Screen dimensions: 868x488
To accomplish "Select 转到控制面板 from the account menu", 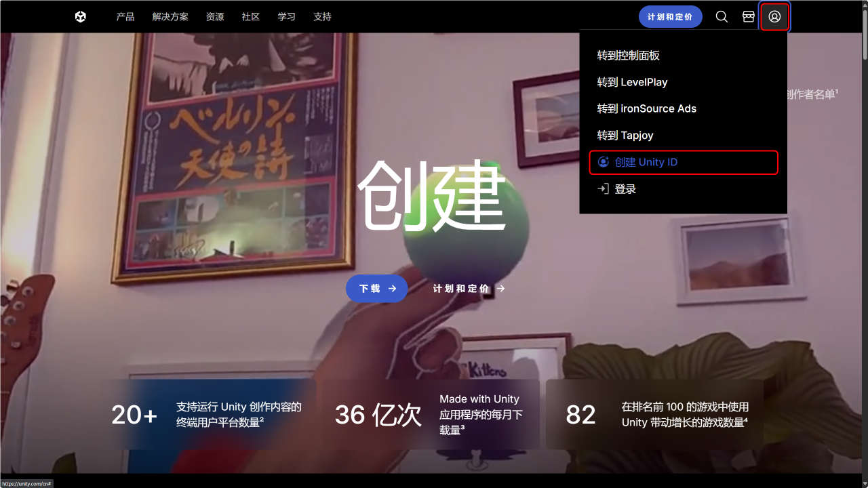I will point(628,56).
